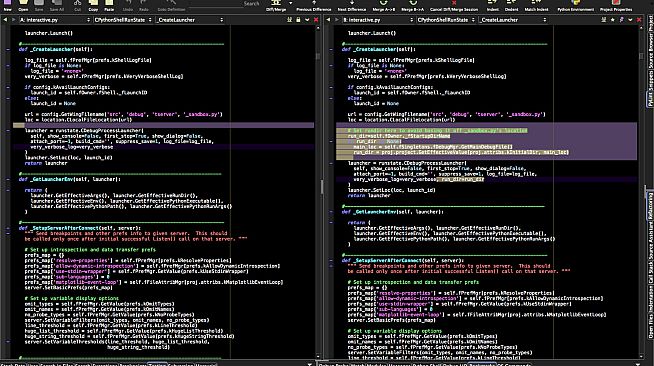Toggle the pin icon in editor B header
Screen dimensions: 654x366
[x=621, y=20]
